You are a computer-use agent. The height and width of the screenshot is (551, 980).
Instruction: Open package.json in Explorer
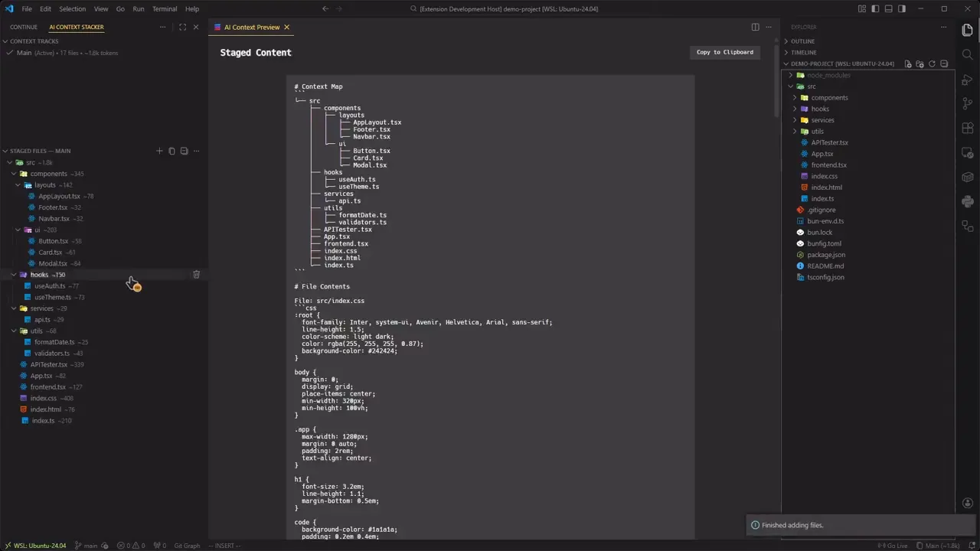[826, 255]
